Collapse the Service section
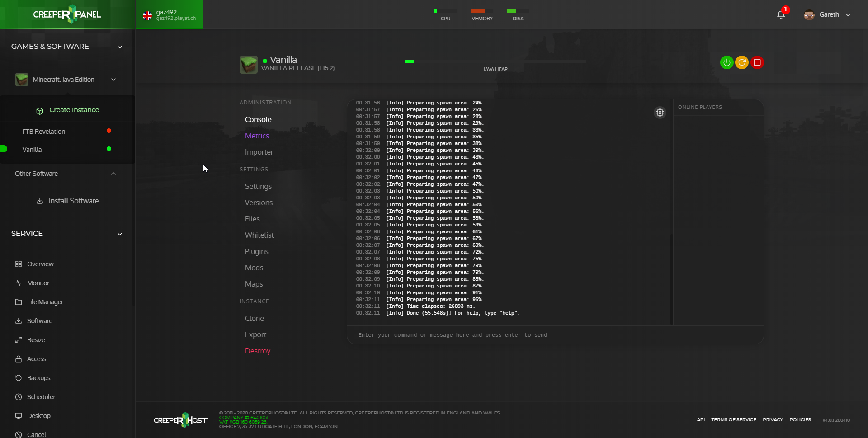 (120, 234)
